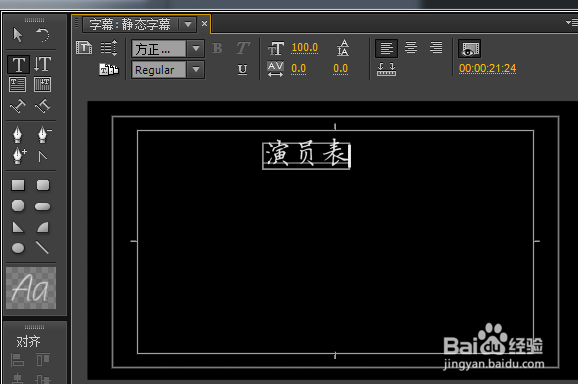Viewport: 578px width, 384px height.
Task: Select the Convert Anchor Point tool
Action: [43, 157]
